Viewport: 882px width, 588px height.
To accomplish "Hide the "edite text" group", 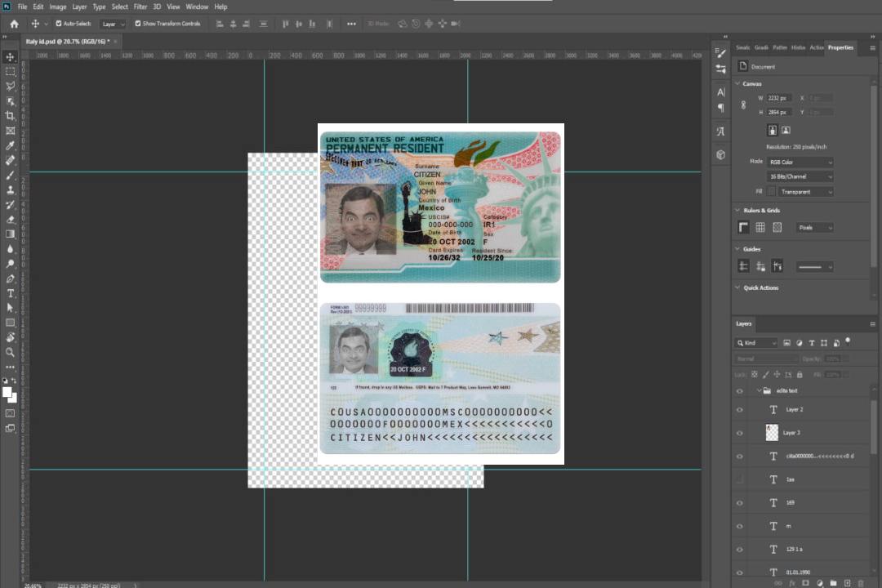I will [740, 391].
